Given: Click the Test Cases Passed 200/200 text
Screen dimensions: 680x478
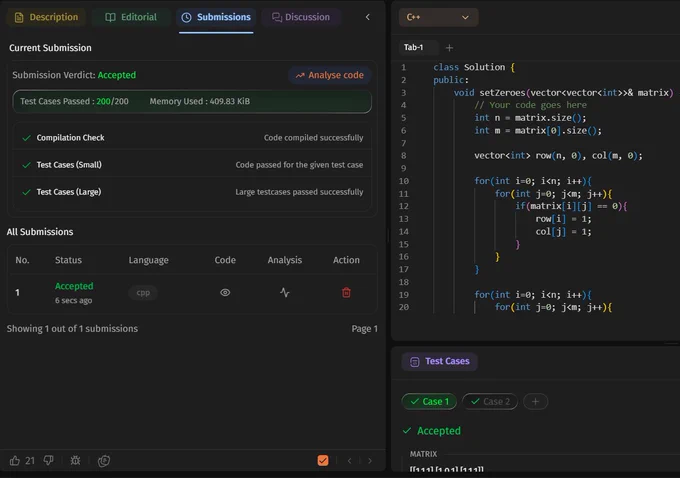Looking at the screenshot, I should coord(74,101).
